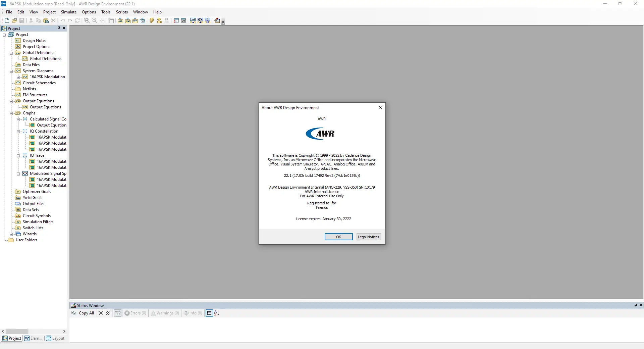The width and height of the screenshot is (644, 349).
Task: Click the Add New Graph icon
Action: (143, 20)
